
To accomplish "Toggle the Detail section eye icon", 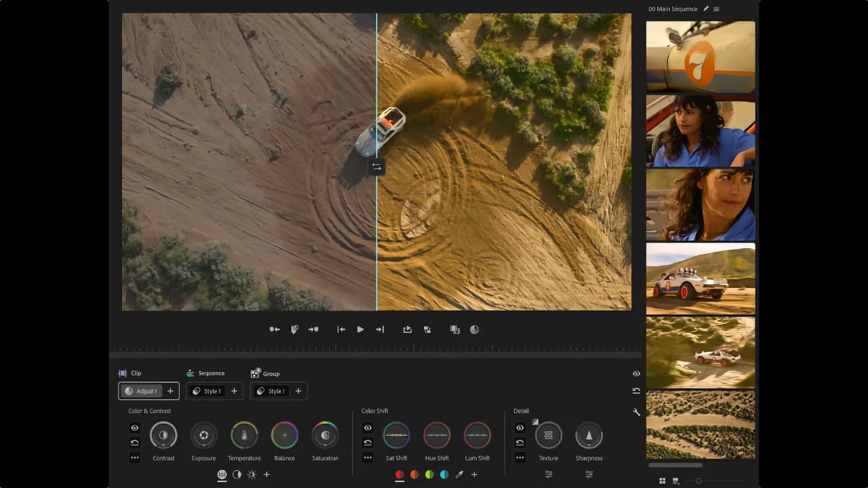I will click(x=520, y=427).
